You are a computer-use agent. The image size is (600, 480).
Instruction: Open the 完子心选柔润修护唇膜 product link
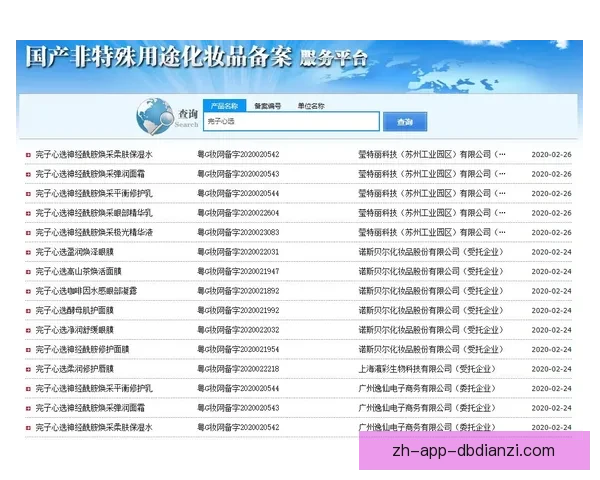pyautogui.click(x=75, y=369)
